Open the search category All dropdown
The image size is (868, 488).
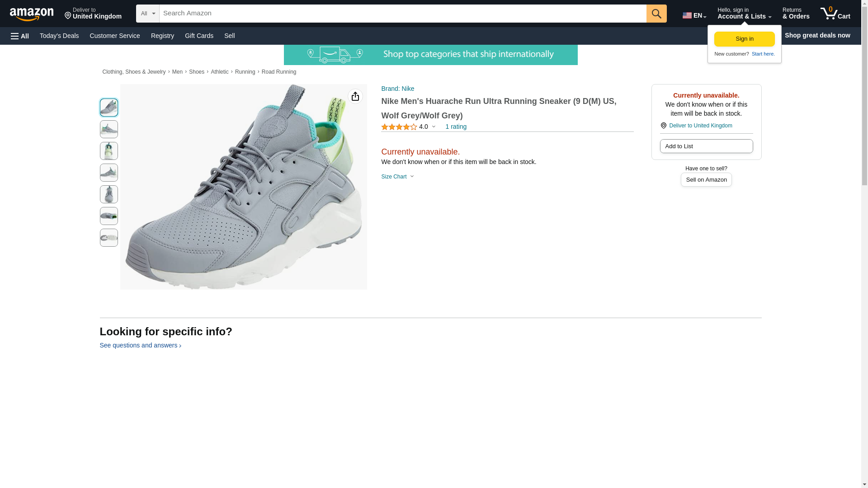click(147, 14)
